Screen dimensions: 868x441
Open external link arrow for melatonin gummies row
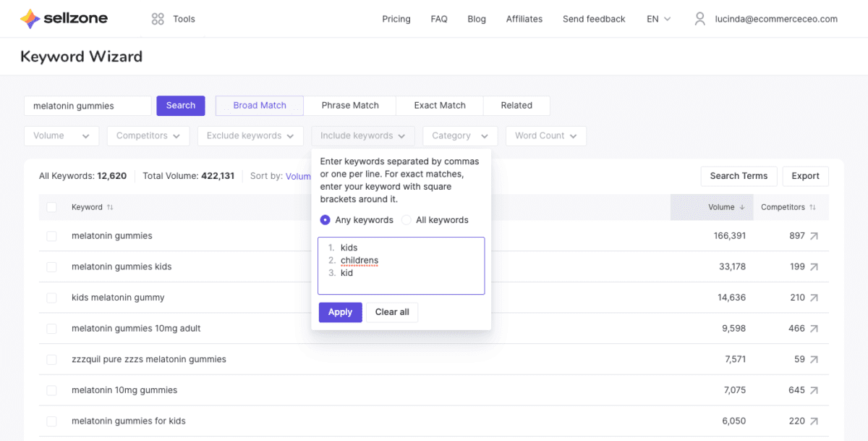(x=814, y=236)
